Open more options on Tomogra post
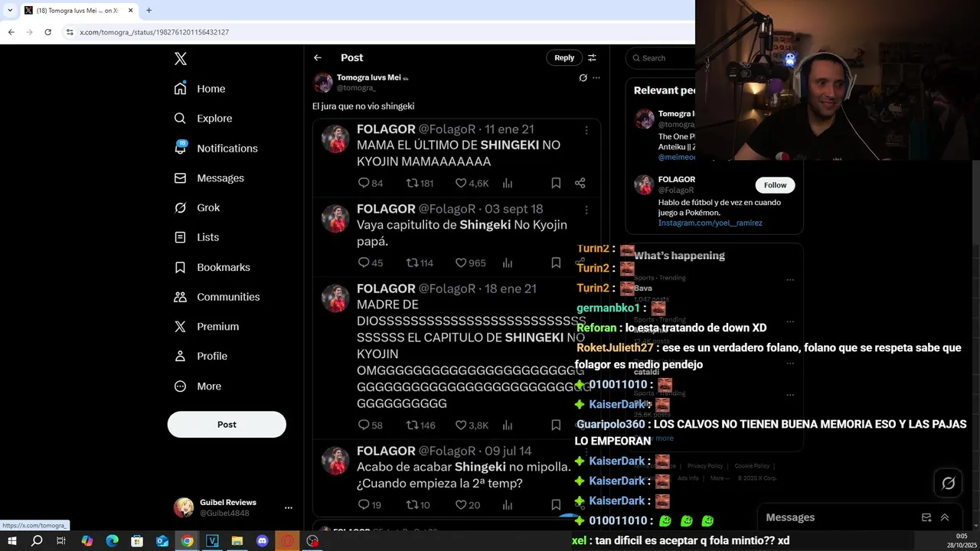 [x=596, y=78]
